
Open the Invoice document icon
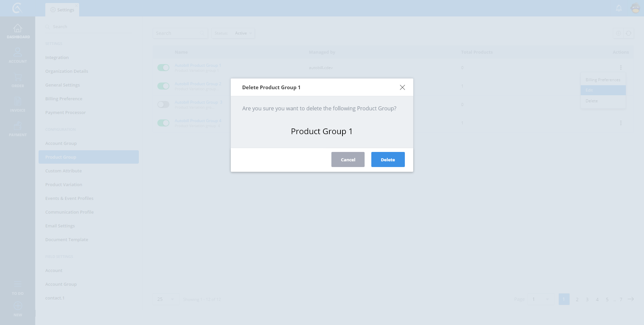(x=18, y=101)
